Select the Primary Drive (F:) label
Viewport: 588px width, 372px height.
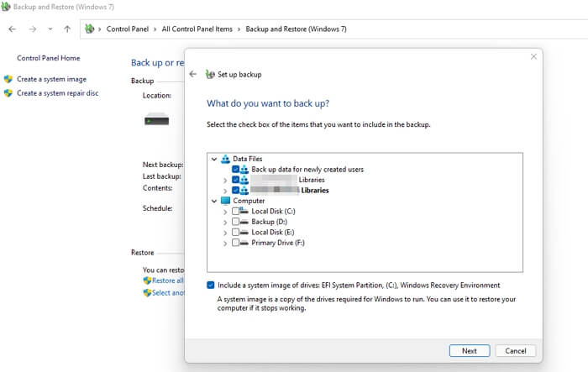pos(278,243)
